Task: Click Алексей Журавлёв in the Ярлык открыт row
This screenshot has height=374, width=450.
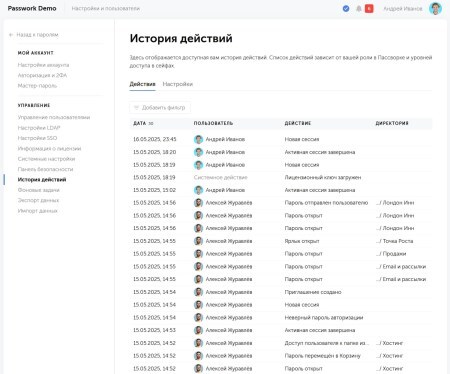Action: click(229, 241)
